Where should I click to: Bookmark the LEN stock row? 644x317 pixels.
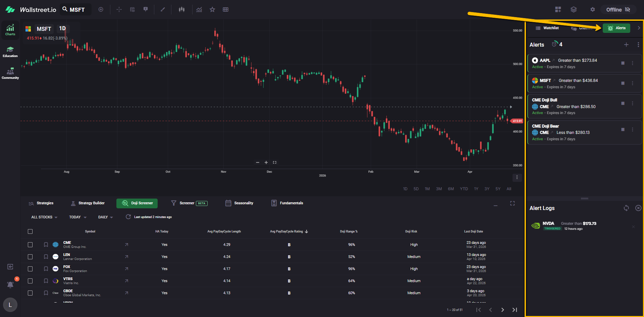tap(46, 257)
